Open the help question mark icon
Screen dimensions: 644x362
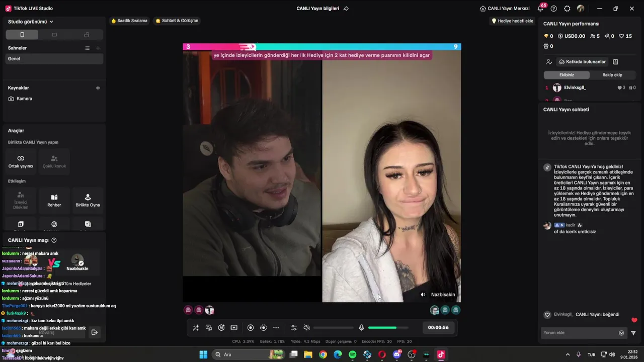554,9
